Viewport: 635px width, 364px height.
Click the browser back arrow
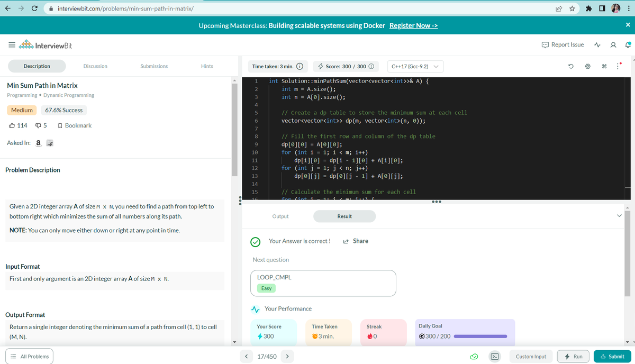[8, 8]
